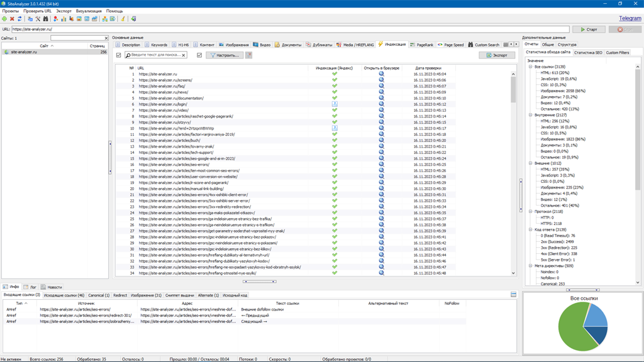Collapse the Внешние (1012) tree node
The image size is (644, 362).
pos(530,163)
